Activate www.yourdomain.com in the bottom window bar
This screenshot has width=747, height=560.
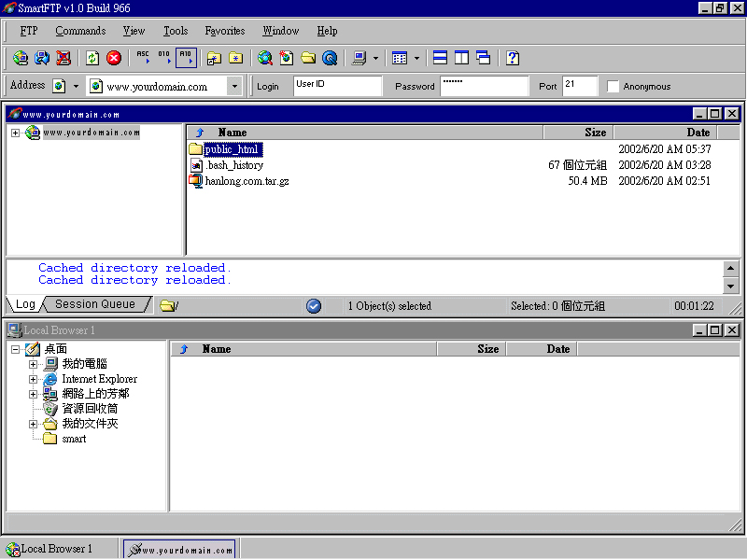[180, 550]
